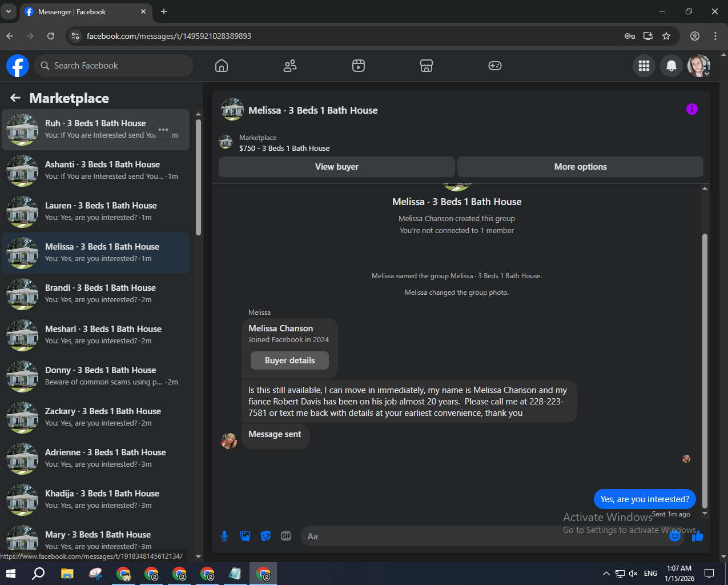Viewport: 728px width, 585px height.
Task: Open Chrome three-dot menu
Action: [x=715, y=36]
